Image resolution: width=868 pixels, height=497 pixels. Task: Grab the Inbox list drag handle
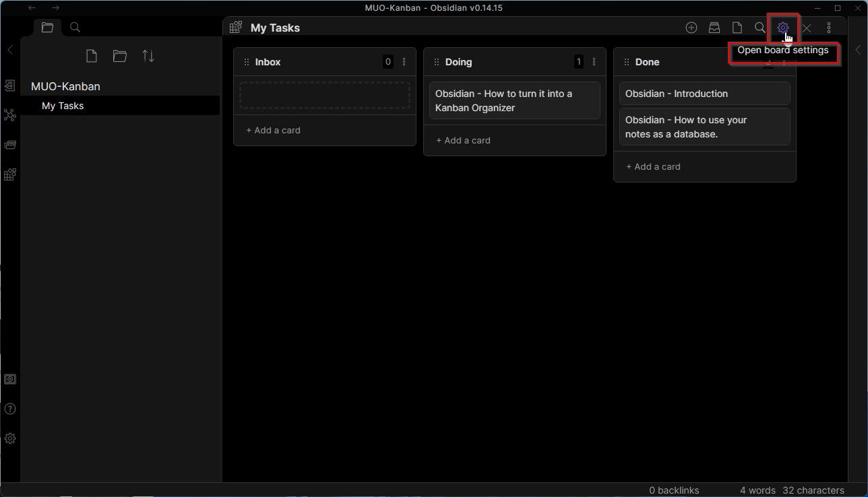point(247,62)
